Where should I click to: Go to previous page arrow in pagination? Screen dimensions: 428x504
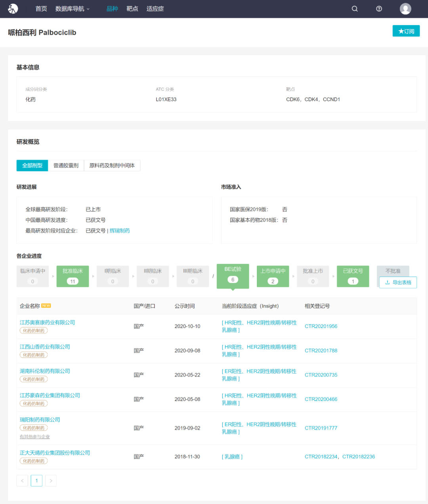[x=22, y=481]
